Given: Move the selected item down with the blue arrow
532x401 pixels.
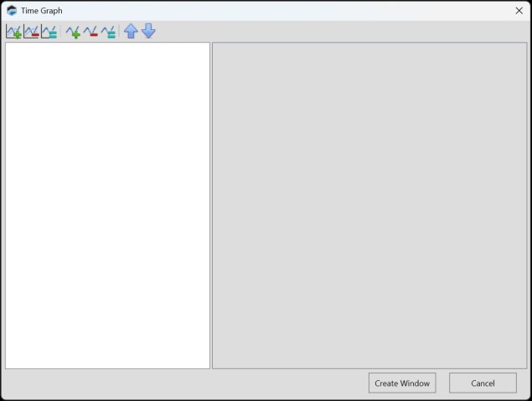Looking at the screenshot, I should (148, 32).
